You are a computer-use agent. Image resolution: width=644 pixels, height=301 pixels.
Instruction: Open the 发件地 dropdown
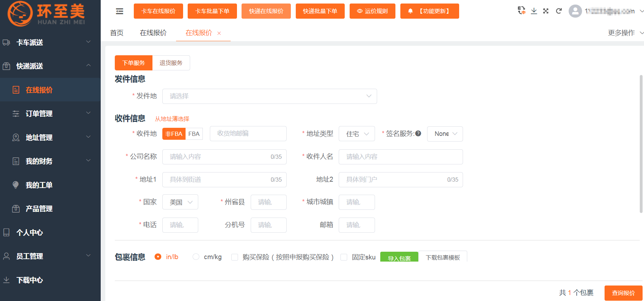point(269,96)
